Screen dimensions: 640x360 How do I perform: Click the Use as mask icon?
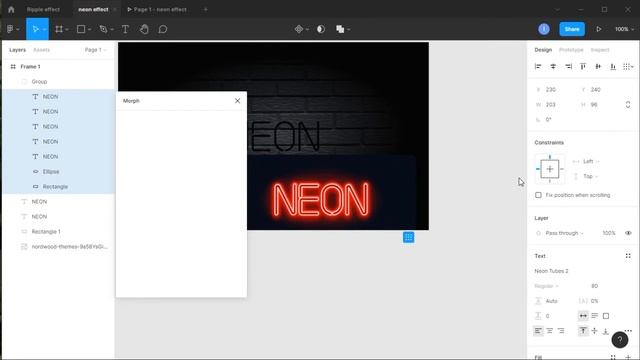[321, 29]
